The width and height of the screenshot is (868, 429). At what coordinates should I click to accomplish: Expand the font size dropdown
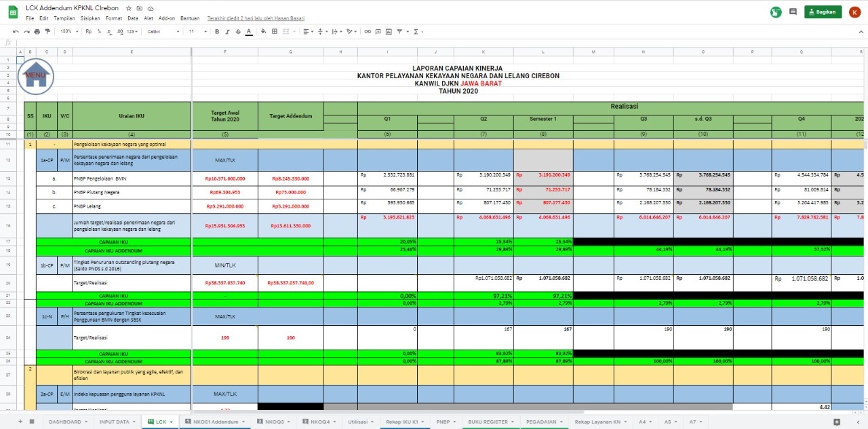(197, 31)
